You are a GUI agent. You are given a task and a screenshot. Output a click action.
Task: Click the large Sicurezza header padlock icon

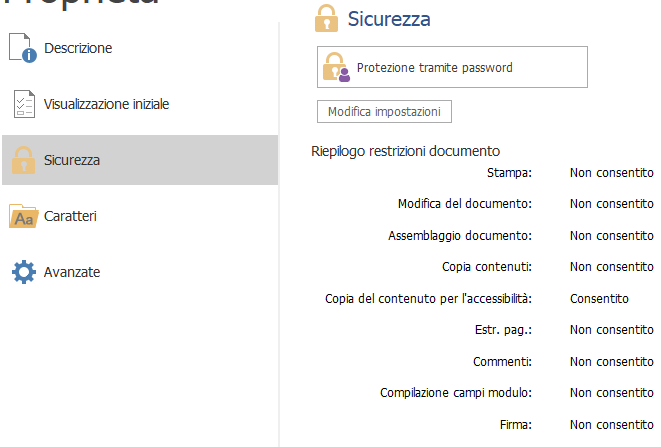[326, 18]
